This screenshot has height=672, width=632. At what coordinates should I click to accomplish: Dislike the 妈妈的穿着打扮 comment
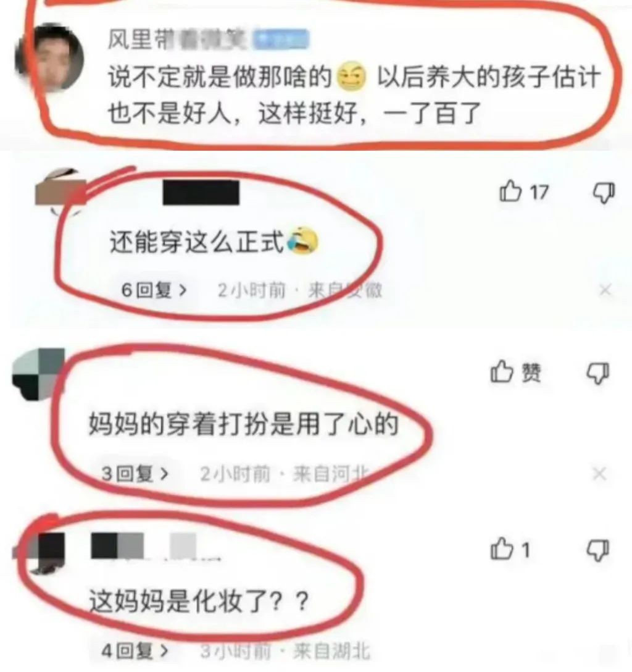tap(597, 373)
